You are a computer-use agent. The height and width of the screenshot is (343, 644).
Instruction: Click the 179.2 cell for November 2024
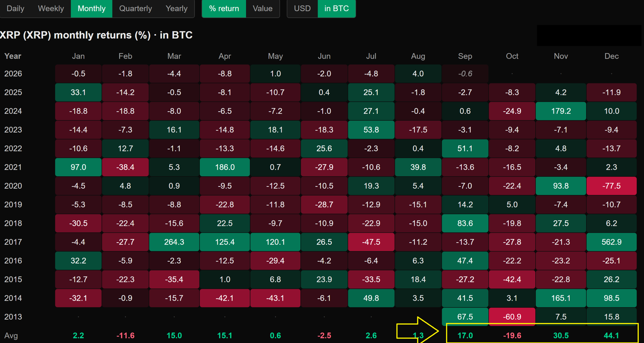[x=561, y=111]
